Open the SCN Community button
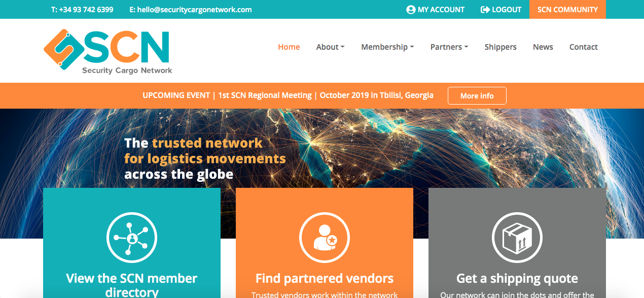 pyautogui.click(x=567, y=9)
